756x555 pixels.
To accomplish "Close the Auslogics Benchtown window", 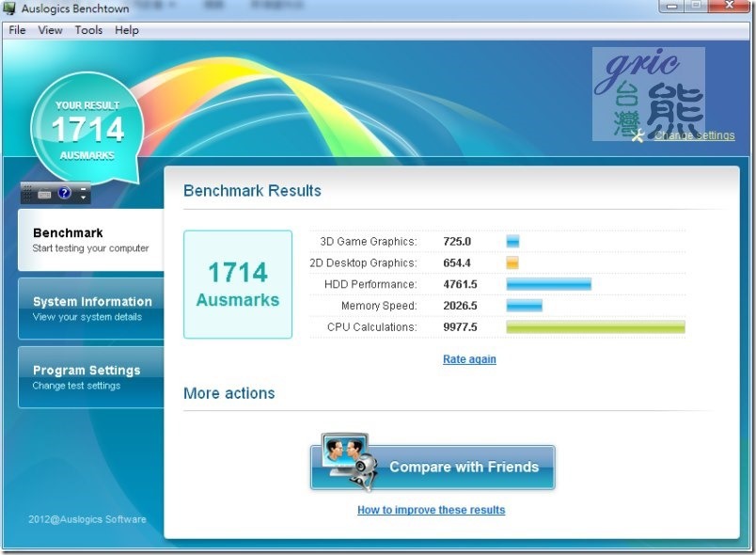I will (731, 6).
